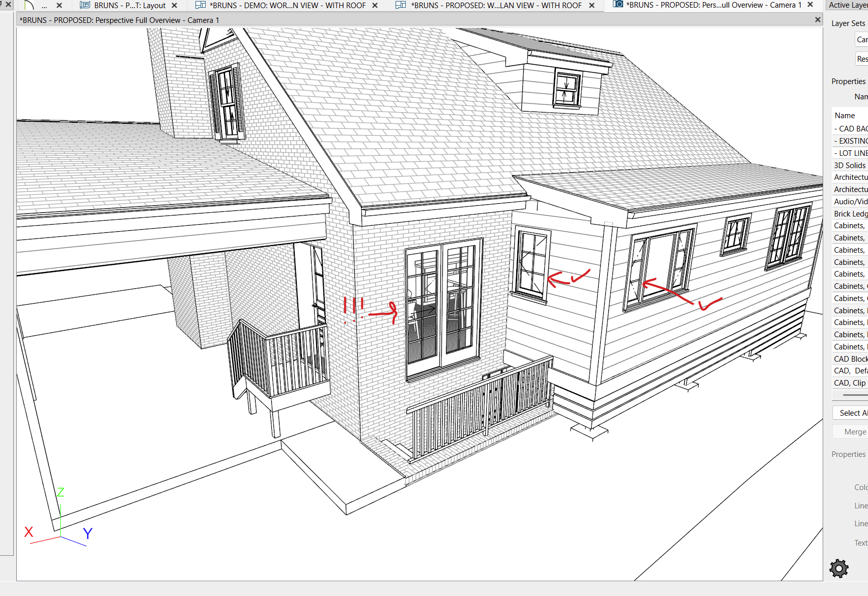Click the plan view icon on DEMO tab

(201, 5)
